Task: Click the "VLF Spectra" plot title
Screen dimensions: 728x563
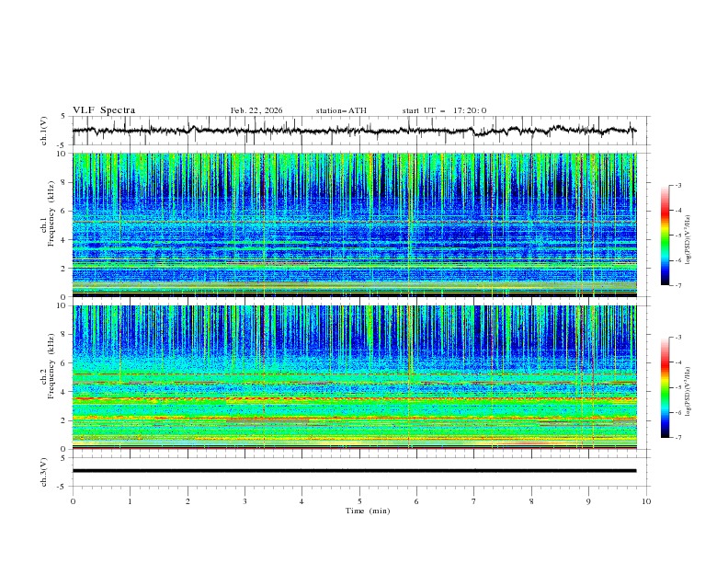Action: click(104, 110)
